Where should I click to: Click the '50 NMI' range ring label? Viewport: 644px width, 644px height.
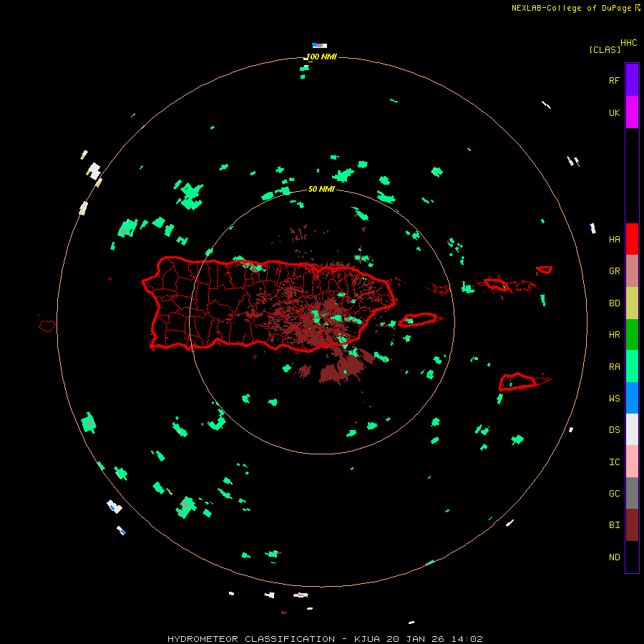tap(321, 189)
